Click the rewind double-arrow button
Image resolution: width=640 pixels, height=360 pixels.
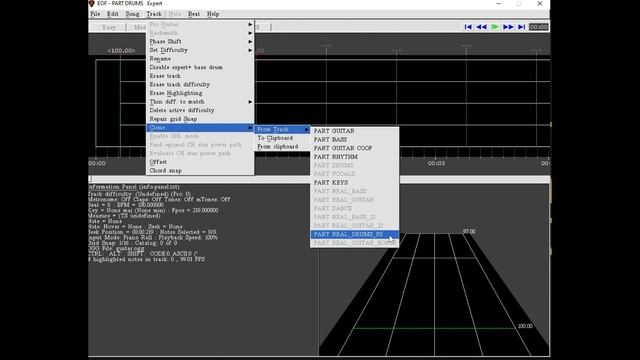(x=482, y=27)
